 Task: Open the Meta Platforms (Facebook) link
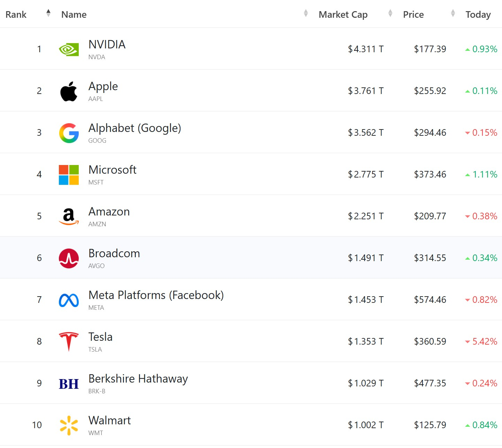[x=156, y=295]
